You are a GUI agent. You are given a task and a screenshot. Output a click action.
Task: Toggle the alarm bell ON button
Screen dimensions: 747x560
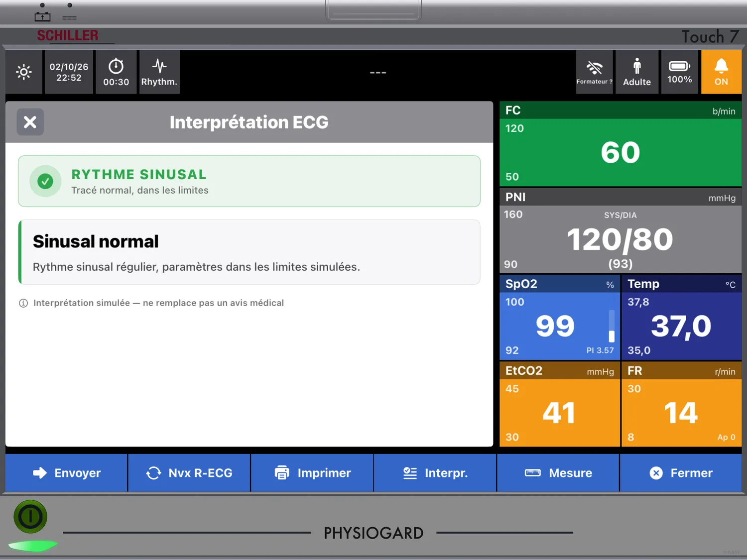[721, 72]
